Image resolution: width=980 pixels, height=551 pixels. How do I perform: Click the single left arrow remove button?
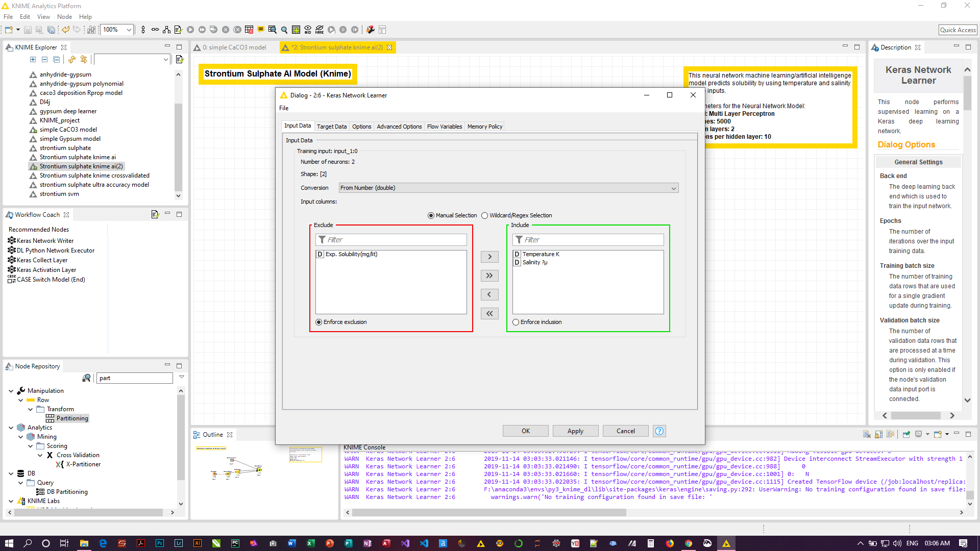tap(489, 294)
